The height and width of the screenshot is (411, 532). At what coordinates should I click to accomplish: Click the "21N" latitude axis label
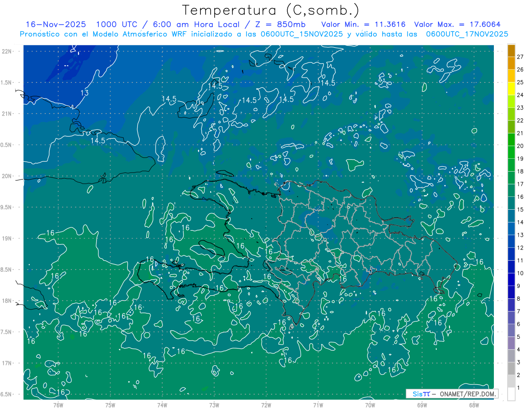click(8, 114)
